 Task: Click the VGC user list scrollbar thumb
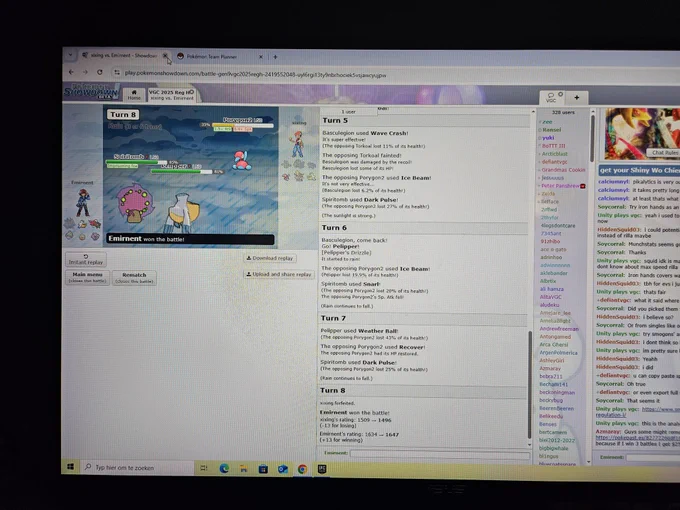(592, 137)
